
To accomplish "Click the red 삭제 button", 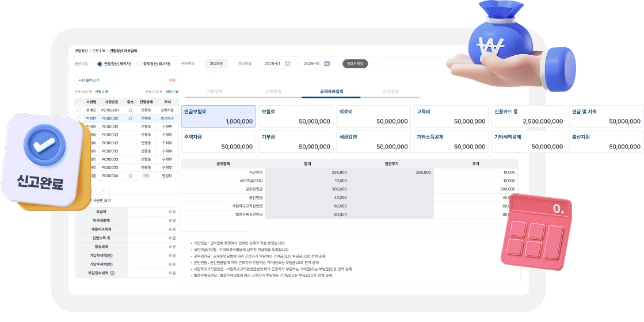I will 172,80.
